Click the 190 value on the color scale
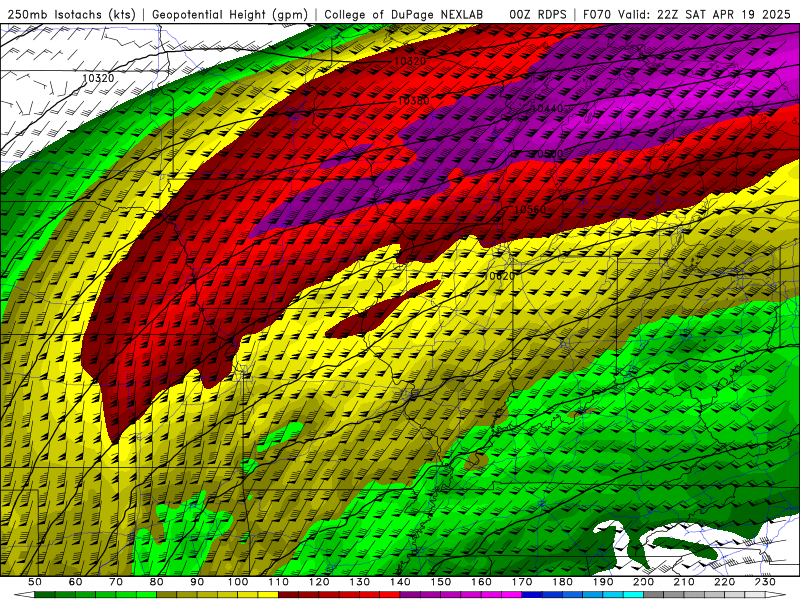The width and height of the screenshot is (800, 600). click(603, 582)
